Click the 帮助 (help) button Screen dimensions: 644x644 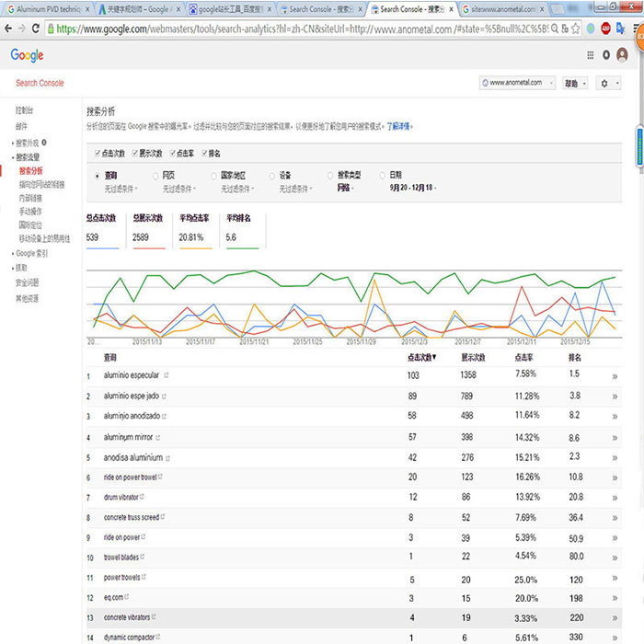pyautogui.click(x=575, y=83)
